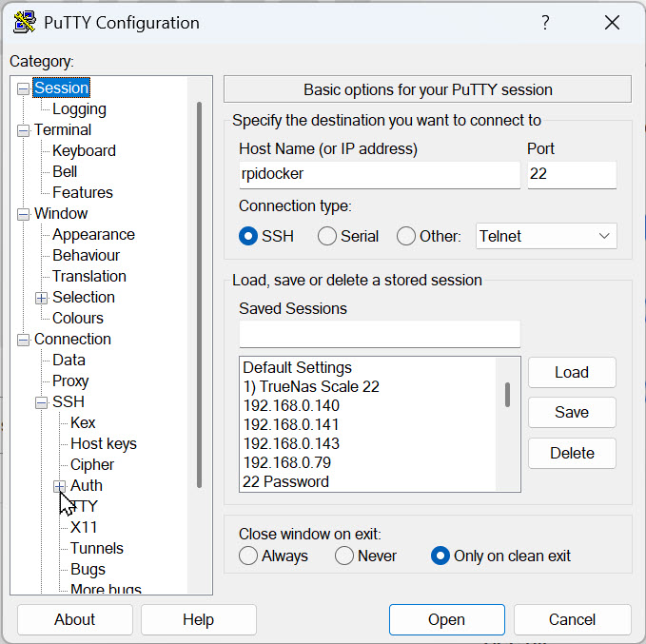Collapse the Connection tree node
Viewport: 646px width, 644px height.
[x=23, y=340]
